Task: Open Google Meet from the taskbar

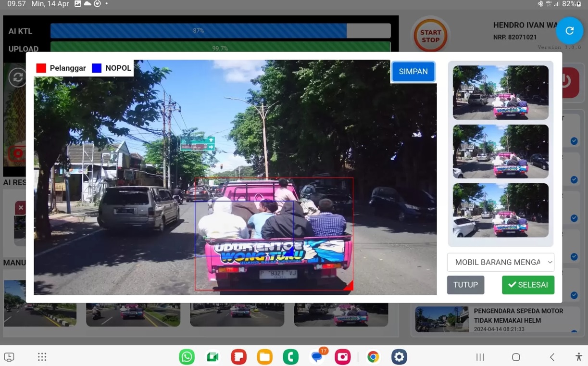Action: click(x=213, y=357)
